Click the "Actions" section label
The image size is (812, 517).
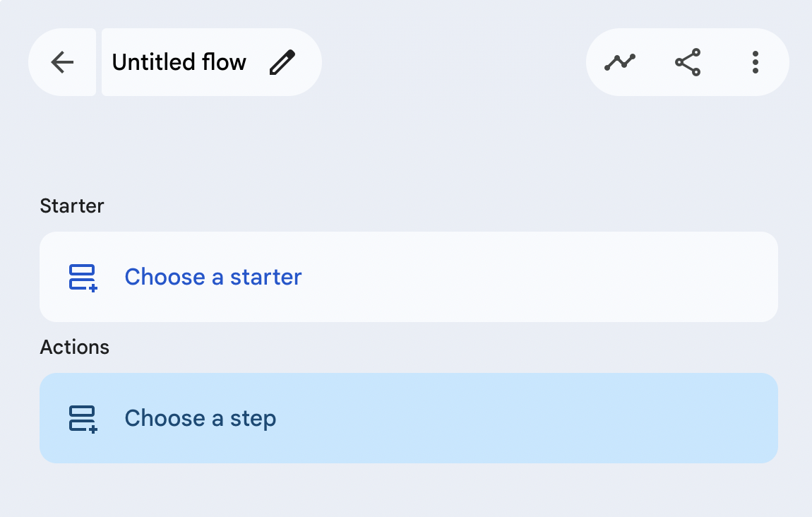[x=75, y=347]
